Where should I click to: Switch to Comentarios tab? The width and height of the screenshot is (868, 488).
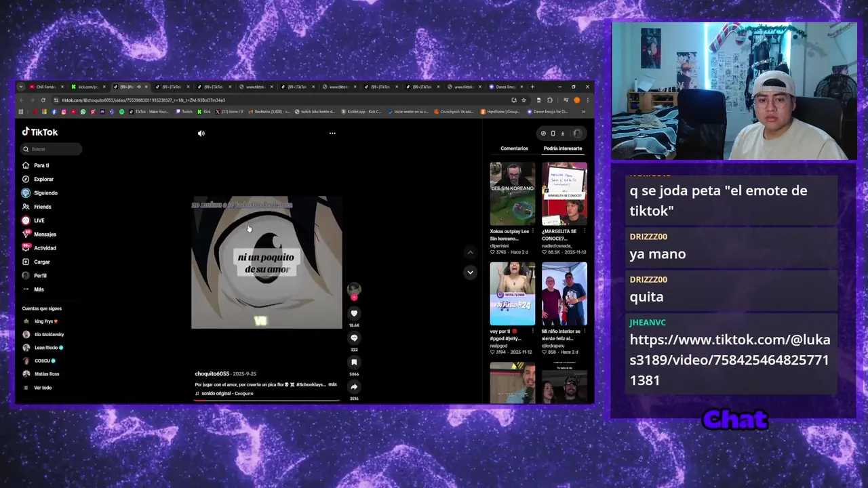coord(514,148)
